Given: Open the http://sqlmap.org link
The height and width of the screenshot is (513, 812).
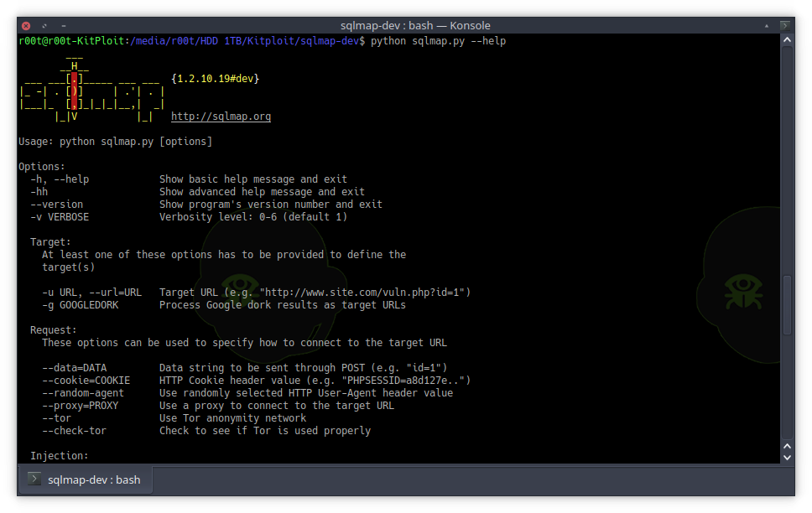Looking at the screenshot, I should point(221,116).
